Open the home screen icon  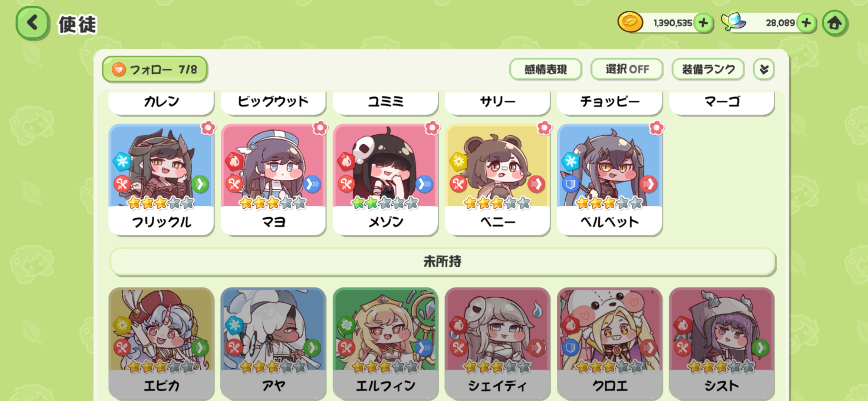click(x=835, y=23)
